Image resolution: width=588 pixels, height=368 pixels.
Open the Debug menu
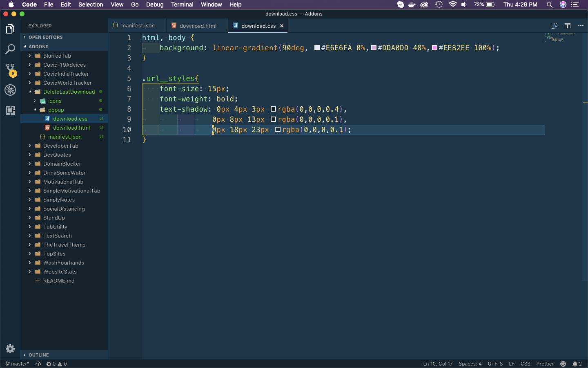click(155, 4)
